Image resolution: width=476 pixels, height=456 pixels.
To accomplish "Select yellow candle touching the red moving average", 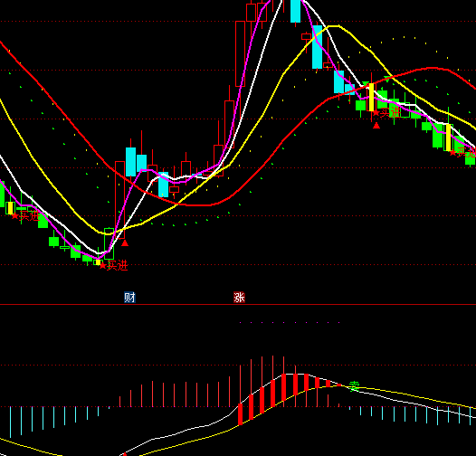I will point(371,97).
